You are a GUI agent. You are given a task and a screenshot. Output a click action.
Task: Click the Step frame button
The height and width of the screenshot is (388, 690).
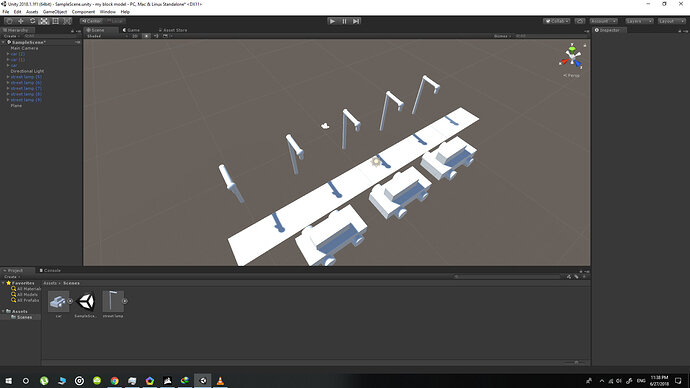(356, 21)
